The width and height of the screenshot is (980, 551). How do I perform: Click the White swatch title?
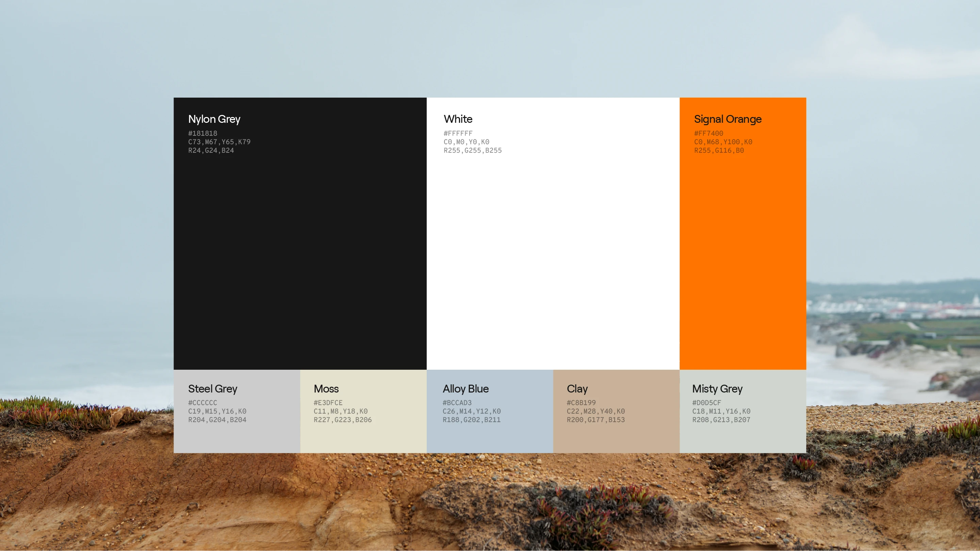click(x=458, y=119)
